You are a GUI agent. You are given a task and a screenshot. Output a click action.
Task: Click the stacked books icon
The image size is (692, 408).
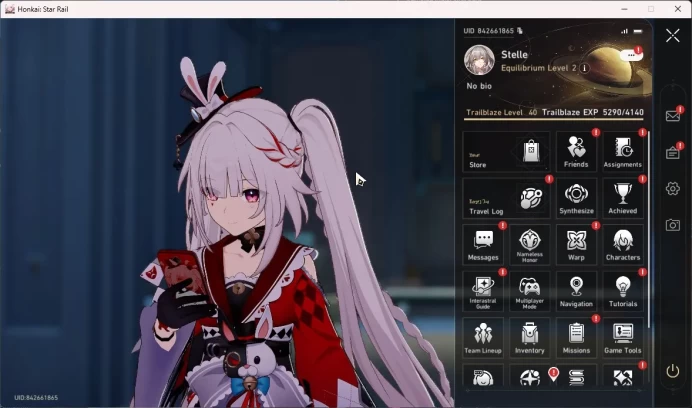(x=576, y=378)
